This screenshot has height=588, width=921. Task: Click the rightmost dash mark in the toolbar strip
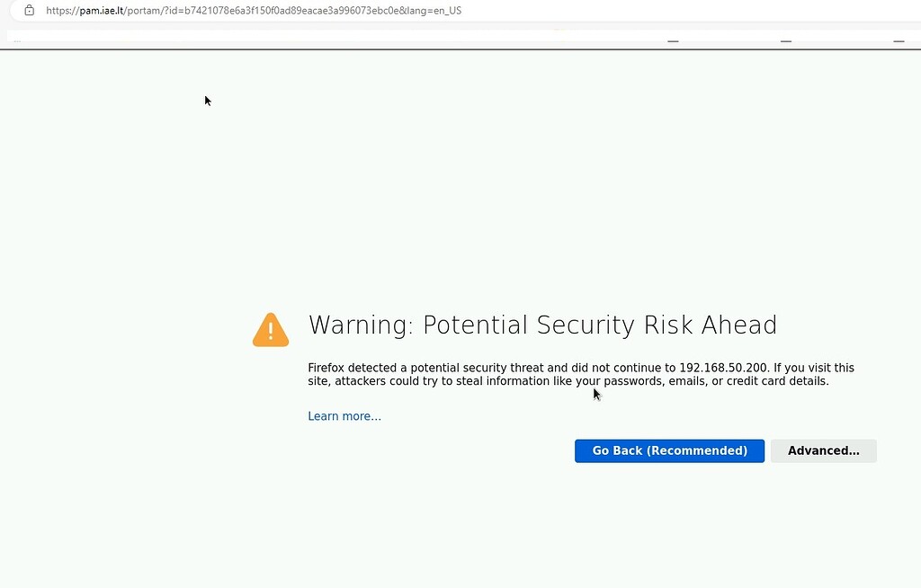tap(899, 41)
